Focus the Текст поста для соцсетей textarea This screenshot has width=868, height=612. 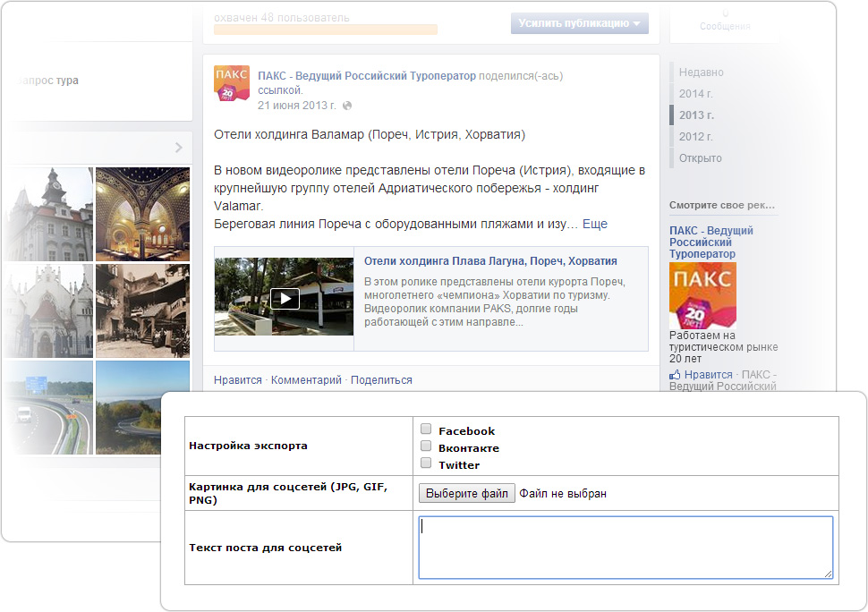pyautogui.click(x=625, y=548)
